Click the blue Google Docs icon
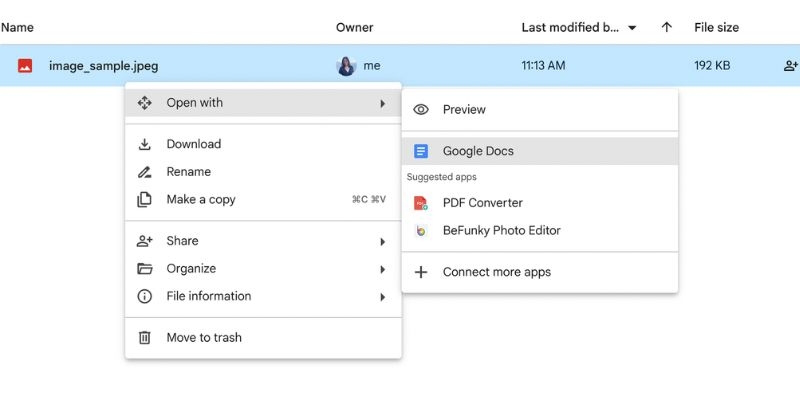 click(x=421, y=151)
